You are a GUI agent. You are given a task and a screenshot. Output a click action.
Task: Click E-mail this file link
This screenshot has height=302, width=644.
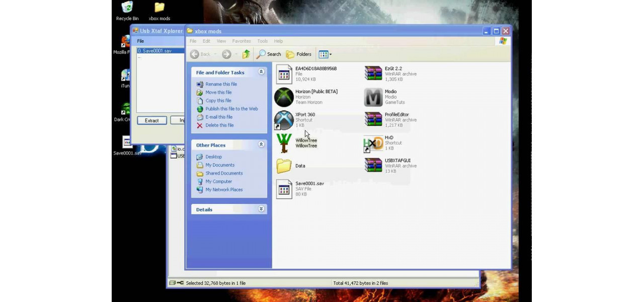[x=219, y=117]
